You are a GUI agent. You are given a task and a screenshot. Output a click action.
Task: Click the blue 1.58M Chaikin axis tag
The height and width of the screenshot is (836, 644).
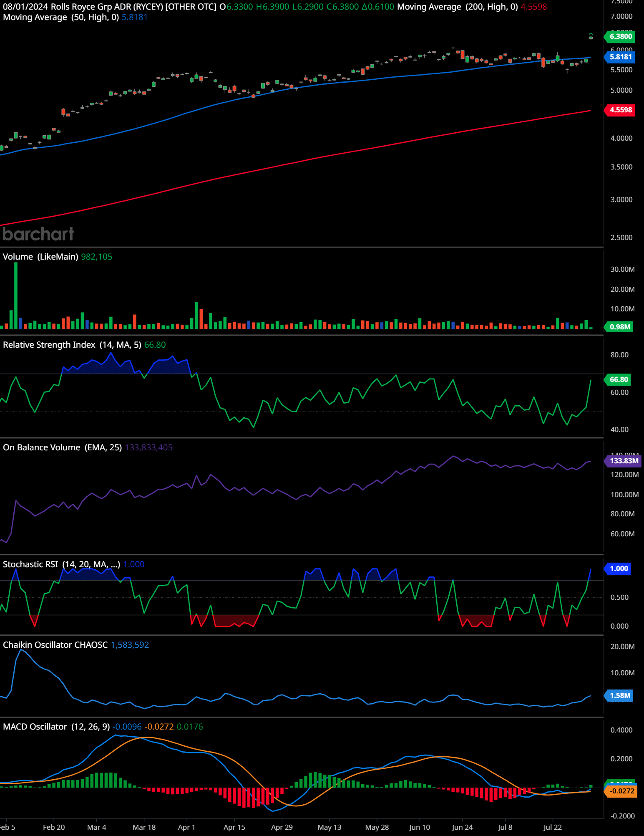click(619, 695)
